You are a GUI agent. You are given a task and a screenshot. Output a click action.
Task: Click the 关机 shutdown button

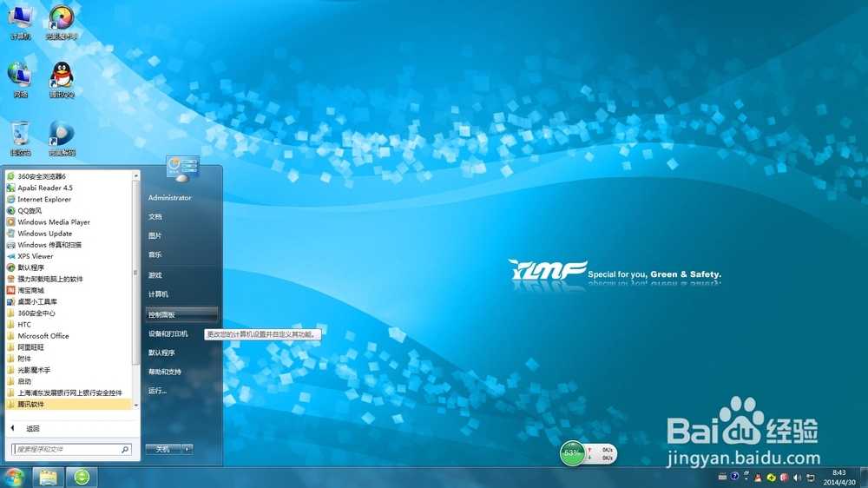coord(163,449)
